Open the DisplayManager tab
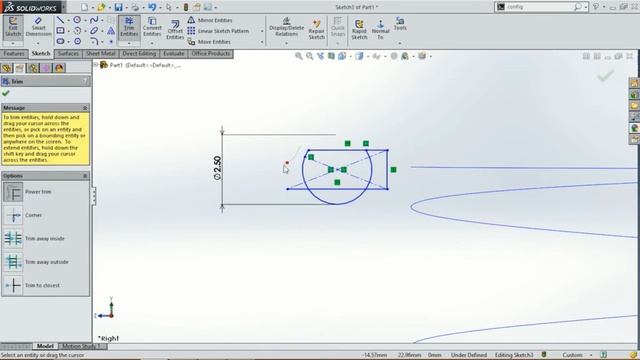Screen dimensions: 640x360 59,68
